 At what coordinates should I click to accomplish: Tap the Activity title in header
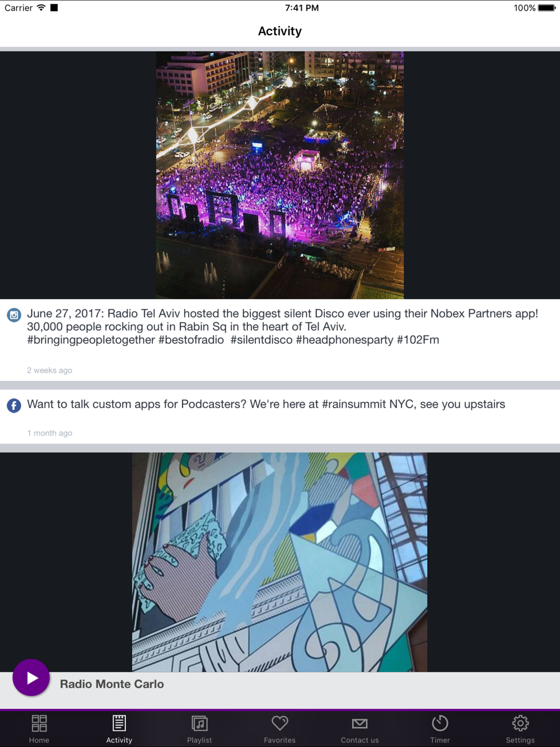(280, 31)
